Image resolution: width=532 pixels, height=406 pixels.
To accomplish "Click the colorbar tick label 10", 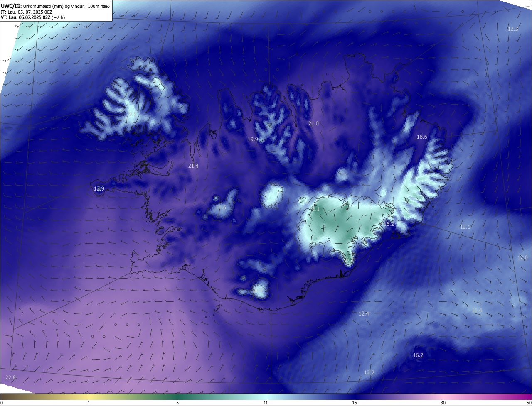I will [x=266, y=403].
